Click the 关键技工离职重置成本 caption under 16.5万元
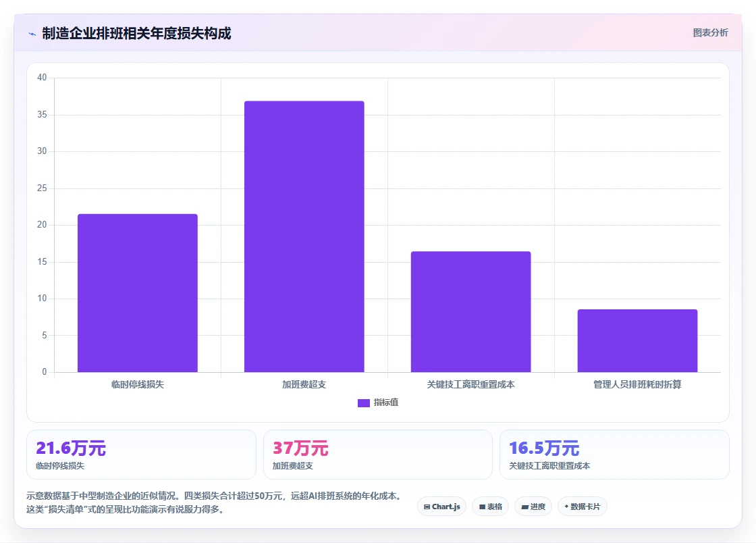 point(549,466)
